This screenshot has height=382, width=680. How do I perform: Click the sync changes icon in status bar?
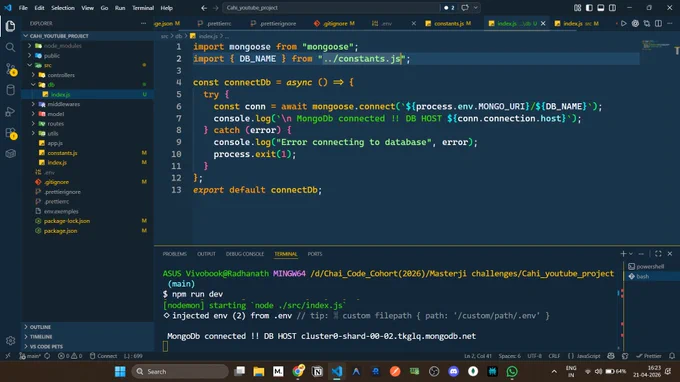tap(47, 356)
